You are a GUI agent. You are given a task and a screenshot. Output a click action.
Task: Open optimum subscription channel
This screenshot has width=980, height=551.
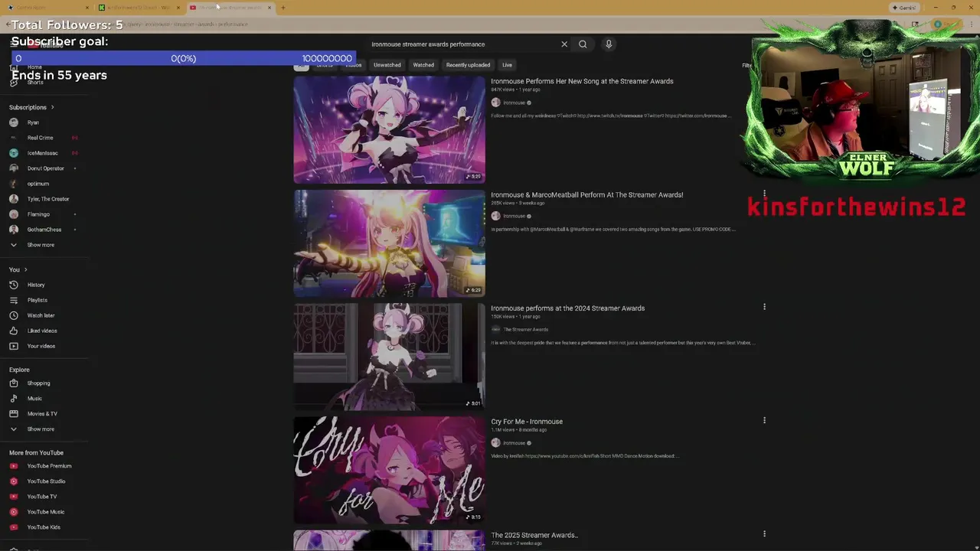pyautogui.click(x=38, y=184)
